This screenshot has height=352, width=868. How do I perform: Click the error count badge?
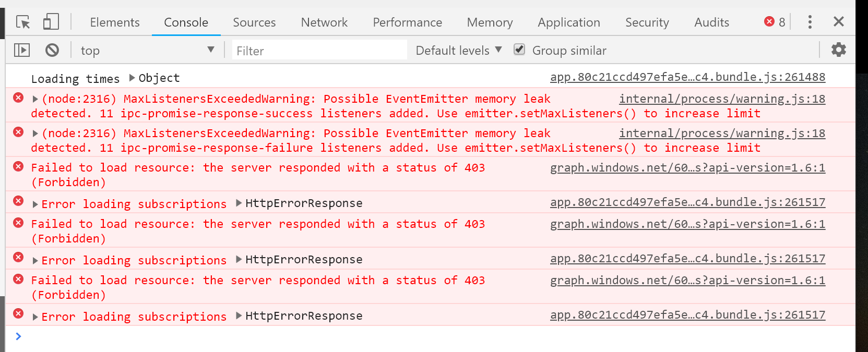pyautogui.click(x=774, y=22)
